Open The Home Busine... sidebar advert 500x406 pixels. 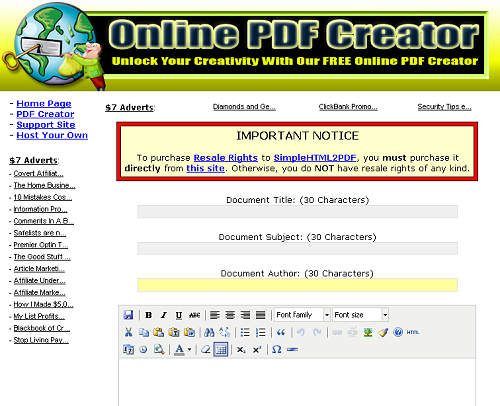pos(44,185)
